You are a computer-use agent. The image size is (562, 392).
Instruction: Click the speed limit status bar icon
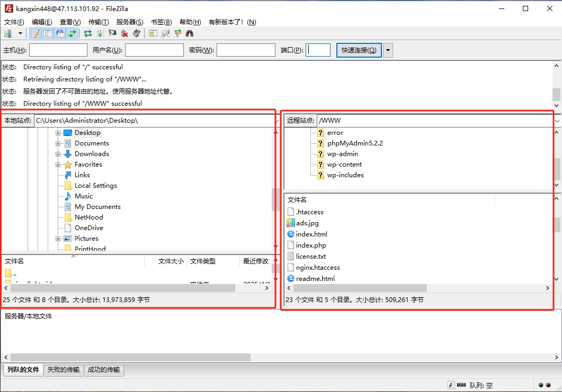pyautogui.click(x=461, y=385)
